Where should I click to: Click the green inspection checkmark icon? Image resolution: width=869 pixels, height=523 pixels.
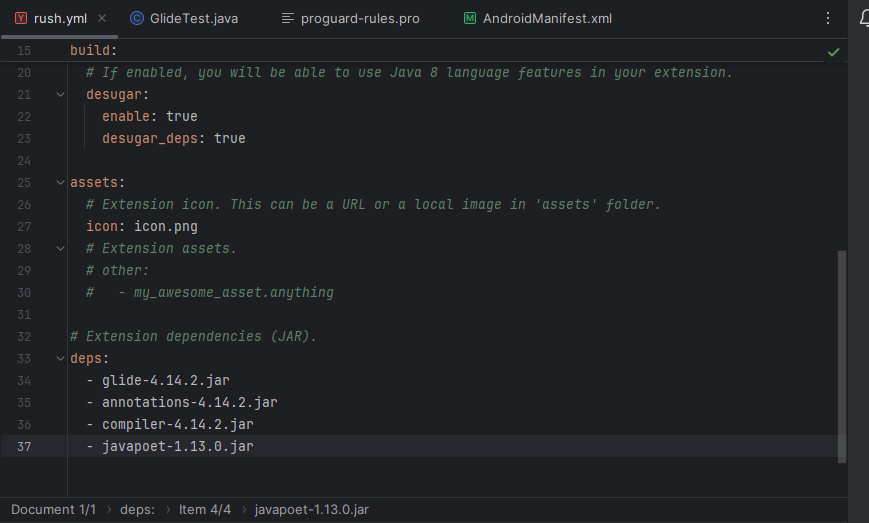[833, 52]
